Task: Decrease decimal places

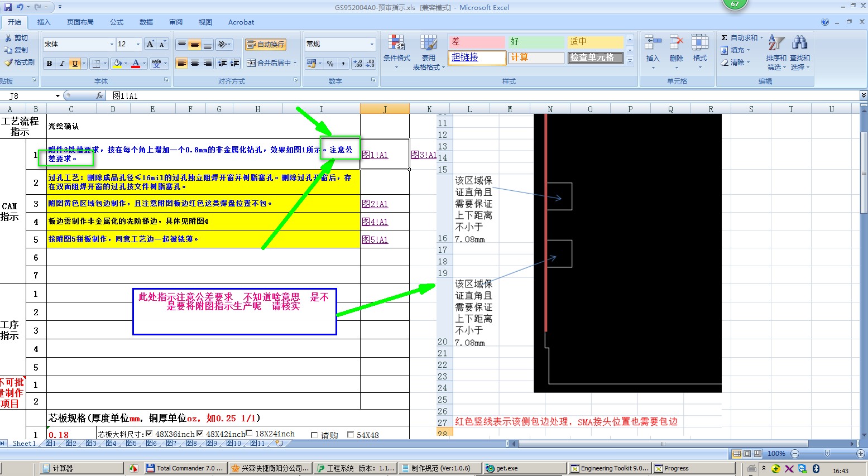Action: pyautogui.click(x=370, y=64)
